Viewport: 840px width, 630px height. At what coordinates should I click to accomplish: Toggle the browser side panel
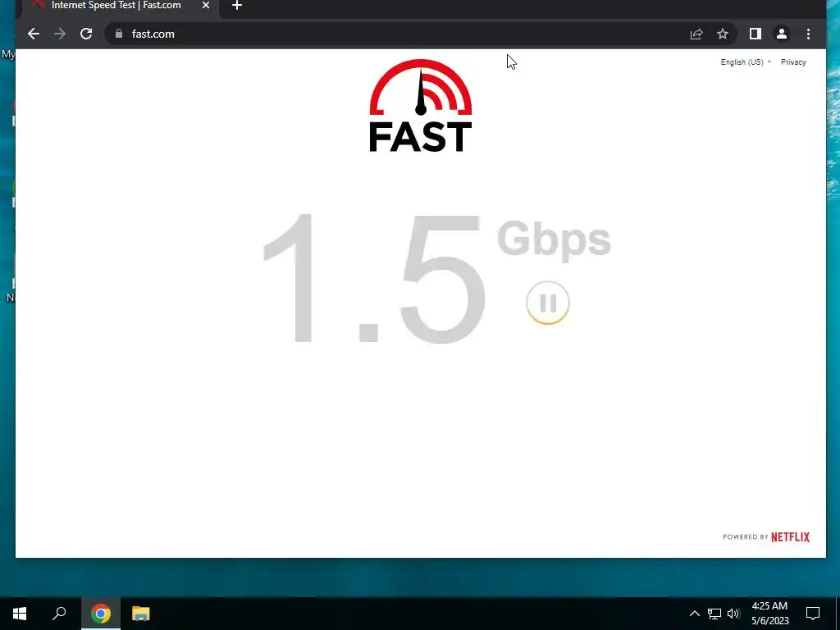[x=756, y=34]
